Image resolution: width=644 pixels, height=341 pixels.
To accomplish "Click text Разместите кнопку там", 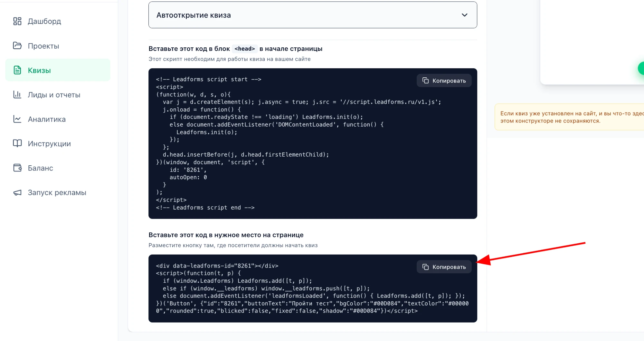I will [233, 245].
